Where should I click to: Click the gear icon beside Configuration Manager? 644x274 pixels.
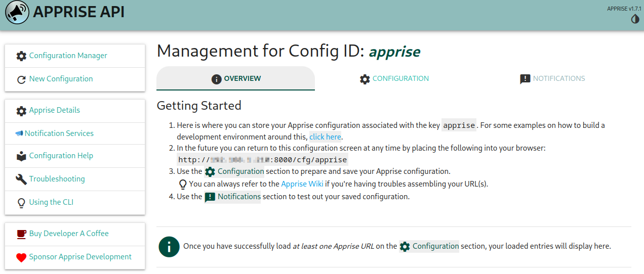pyautogui.click(x=21, y=56)
